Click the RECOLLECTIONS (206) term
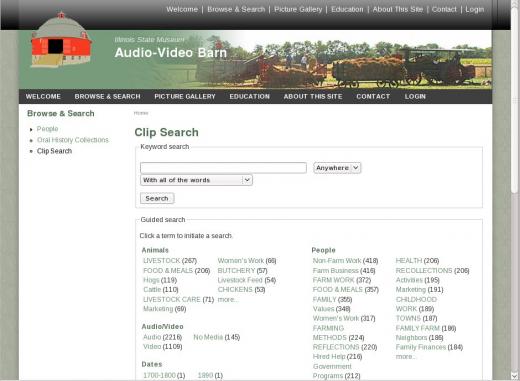This screenshot has height=381, width=520. [432, 270]
